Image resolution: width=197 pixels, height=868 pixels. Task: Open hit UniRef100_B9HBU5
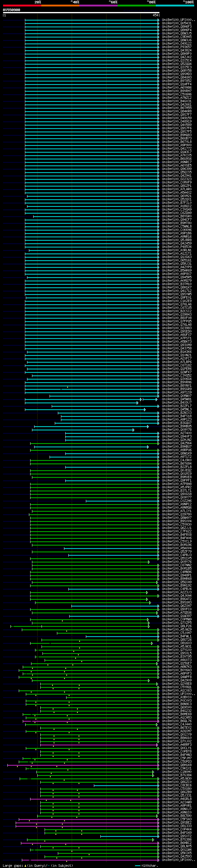click(x=177, y=426)
